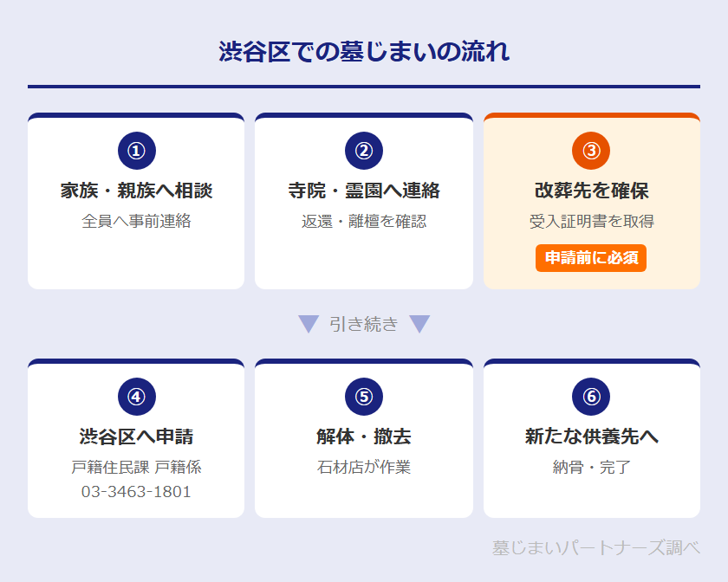Click the step ④ number circle

tap(136, 397)
